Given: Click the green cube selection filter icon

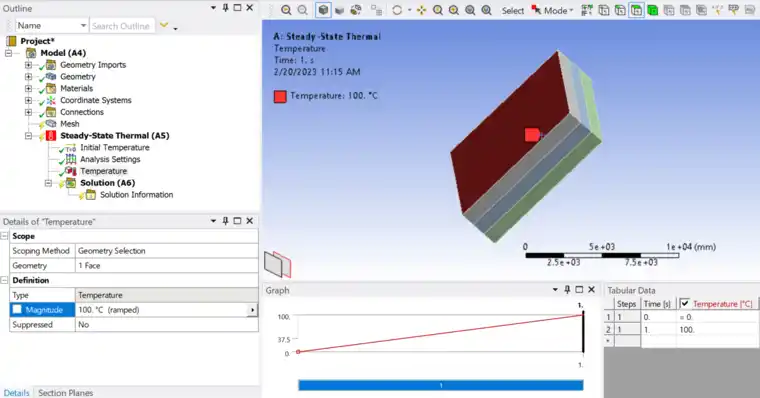Looking at the screenshot, I should coord(652,10).
